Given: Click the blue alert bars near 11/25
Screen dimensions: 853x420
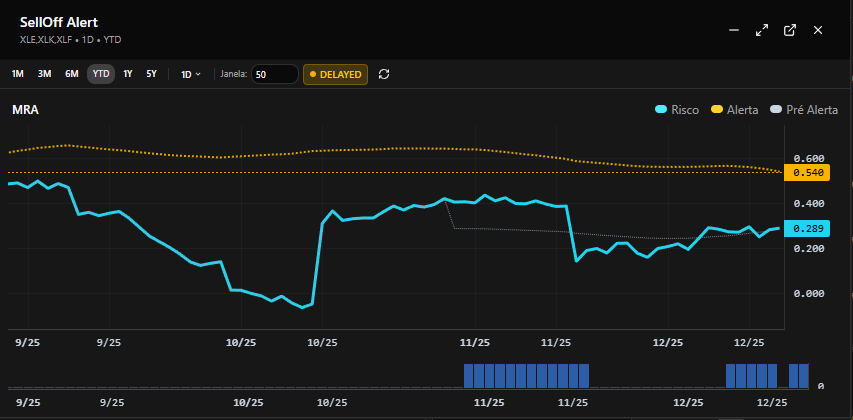Looking at the screenshot, I should [x=526, y=376].
